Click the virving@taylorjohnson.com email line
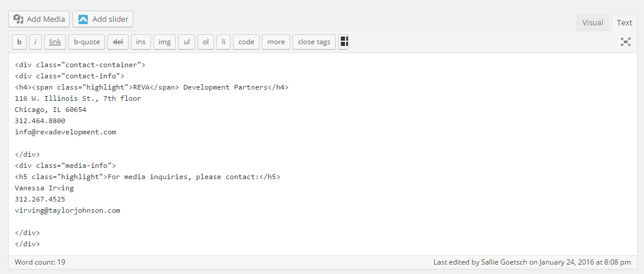 (x=67, y=210)
